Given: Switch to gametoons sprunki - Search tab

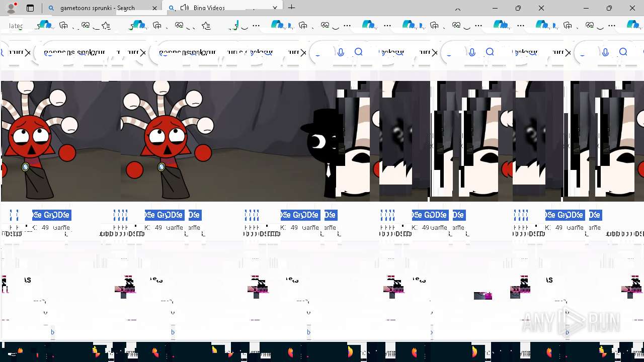Looking at the screenshot, I should pyautogui.click(x=102, y=8).
